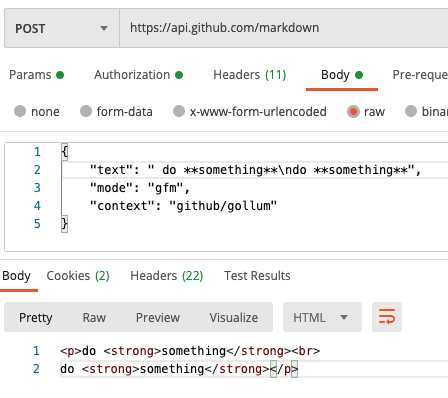448x398 pixels.
Task: Select the raw body type
Action: tap(366, 111)
